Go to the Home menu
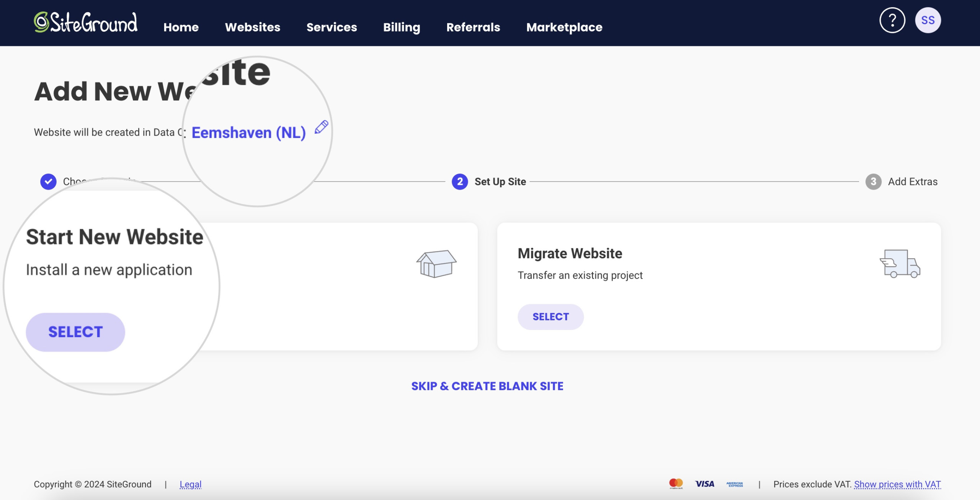The height and width of the screenshot is (500, 980). tap(181, 27)
